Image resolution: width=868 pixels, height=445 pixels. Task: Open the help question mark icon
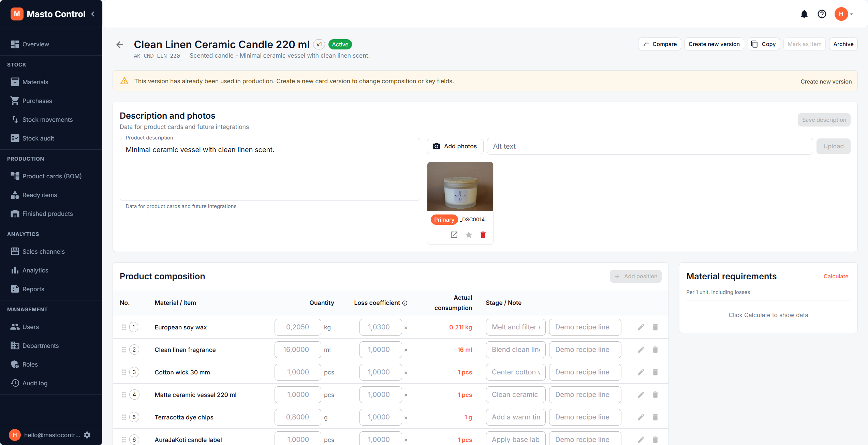(822, 14)
